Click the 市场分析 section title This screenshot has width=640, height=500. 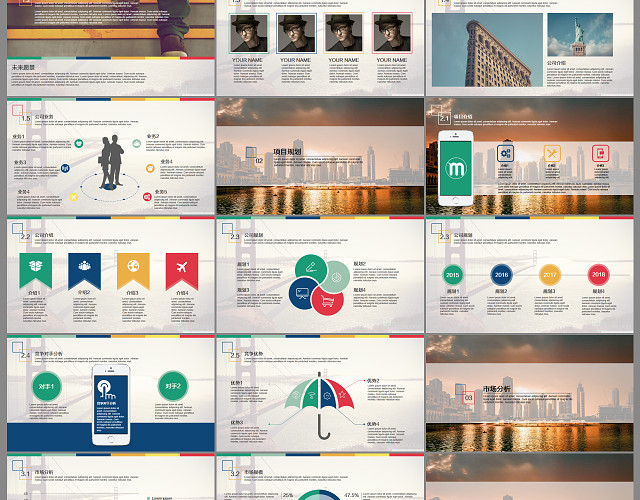pyautogui.click(x=496, y=389)
